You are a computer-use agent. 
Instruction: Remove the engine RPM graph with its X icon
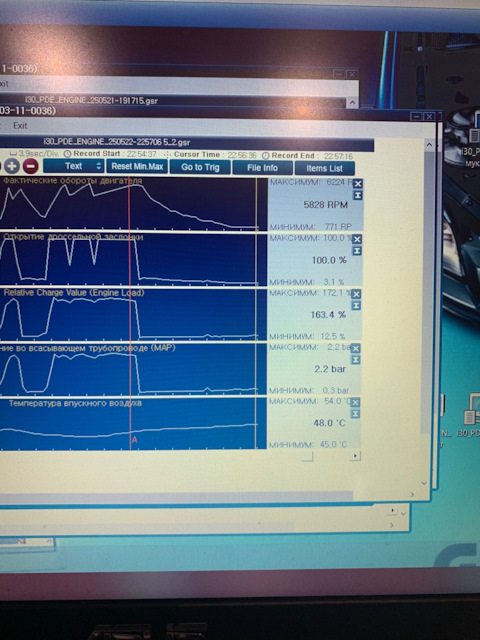(358, 184)
